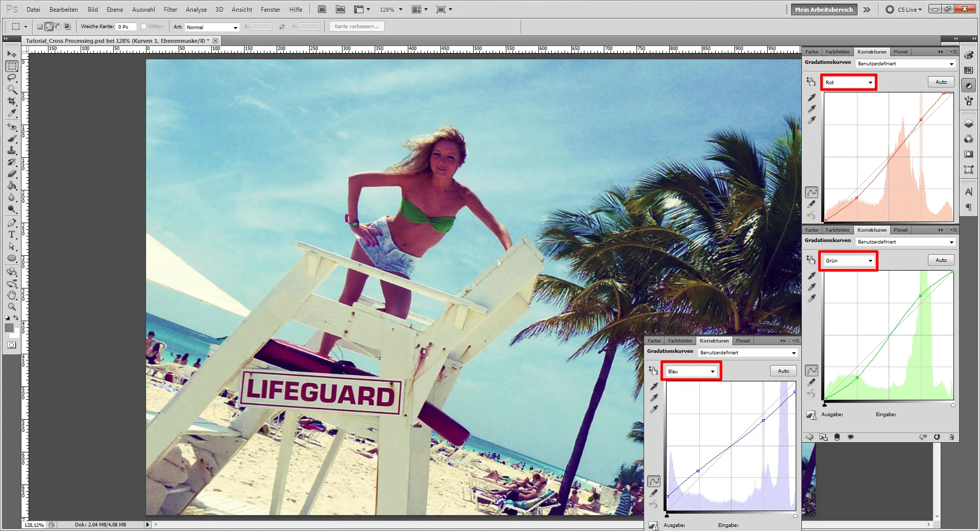Select the Hand tool
Screen dimensions: 980x531
coord(12,295)
